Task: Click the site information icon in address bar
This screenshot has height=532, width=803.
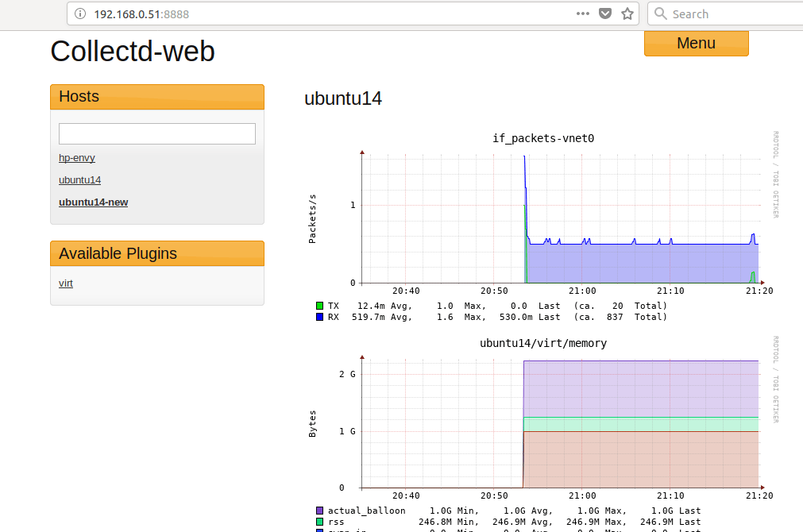Action: tap(80, 13)
